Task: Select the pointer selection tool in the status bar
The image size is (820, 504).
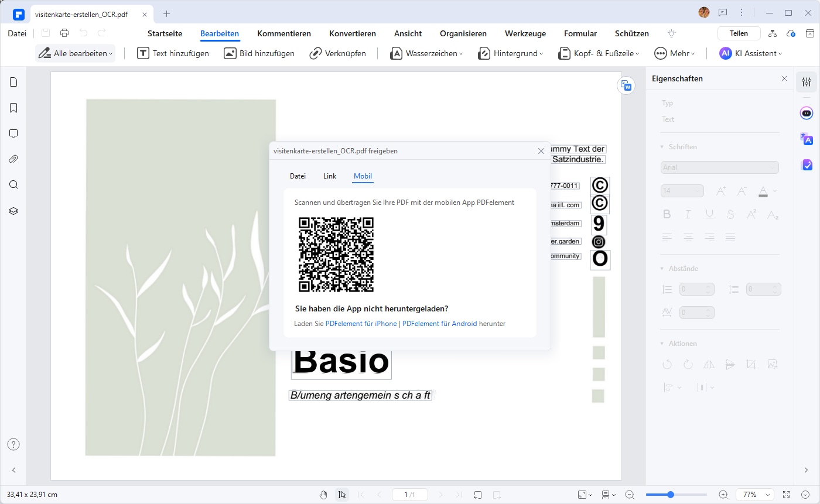Action: click(x=342, y=495)
